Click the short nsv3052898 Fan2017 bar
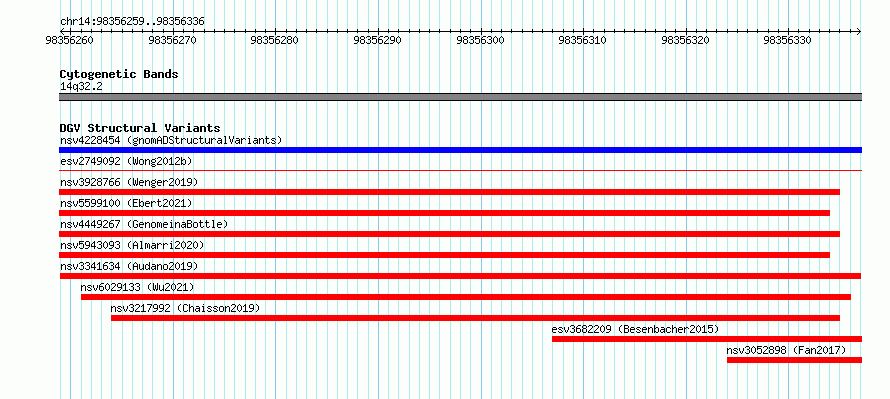Viewport: 890px width, 399px height. click(x=794, y=360)
